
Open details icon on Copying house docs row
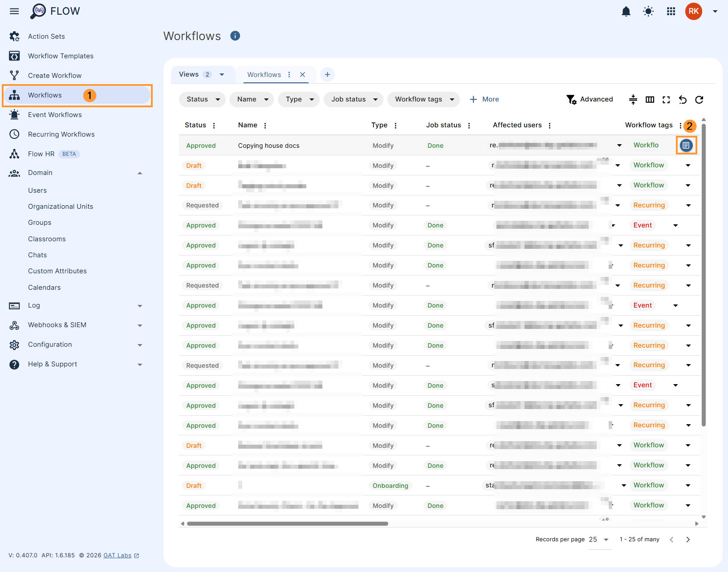(x=686, y=145)
